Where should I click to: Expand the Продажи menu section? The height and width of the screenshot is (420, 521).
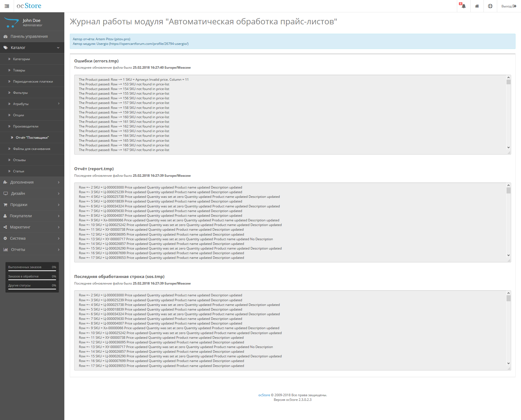point(32,205)
